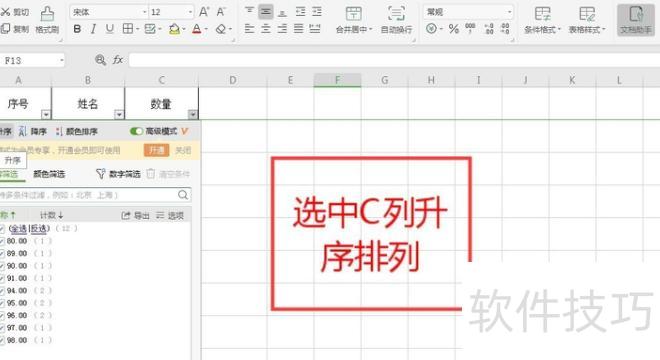Click the orange 开通 membership button
Viewport: 660px width, 360px height.
(x=156, y=150)
